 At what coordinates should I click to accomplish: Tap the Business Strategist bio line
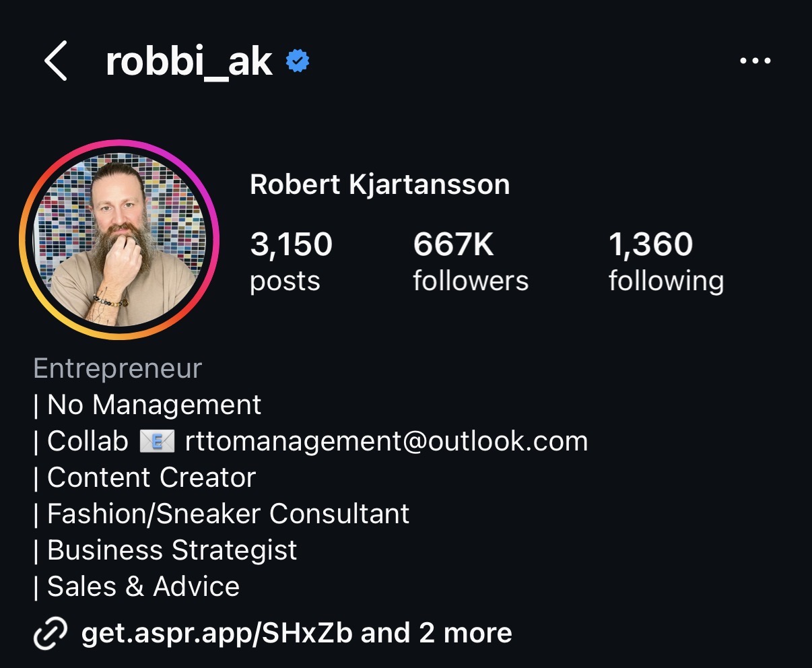pyautogui.click(x=165, y=551)
